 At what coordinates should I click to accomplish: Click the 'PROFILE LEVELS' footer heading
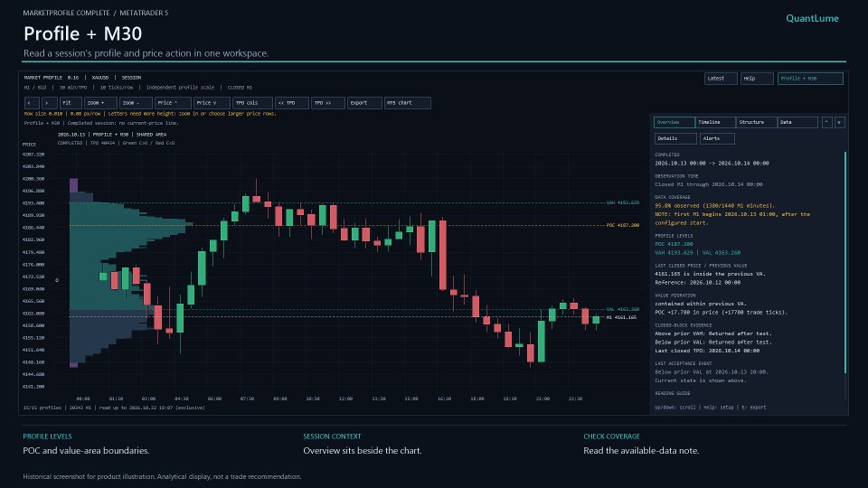coord(47,436)
